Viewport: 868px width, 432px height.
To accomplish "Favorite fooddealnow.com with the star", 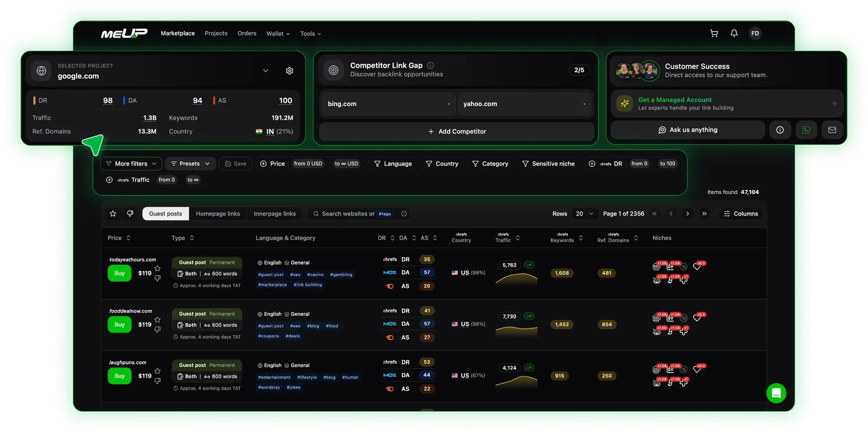I will (158, 320).
